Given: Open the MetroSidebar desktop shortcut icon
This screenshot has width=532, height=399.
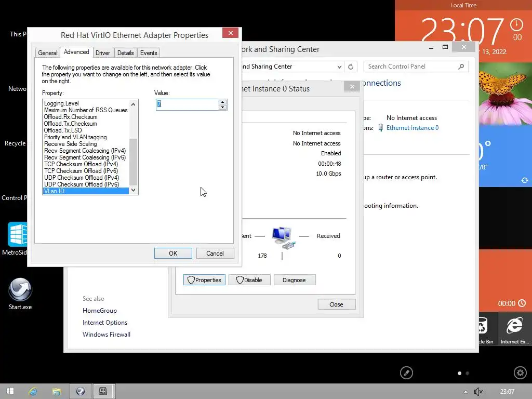Looking at the screenshot, I should tap(17, 234).
